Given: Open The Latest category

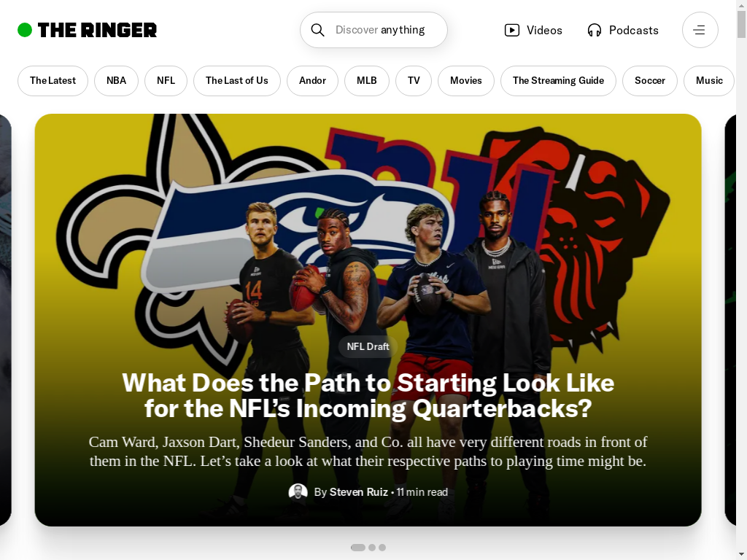Looking at the screenshot, I should pos(53,80).
